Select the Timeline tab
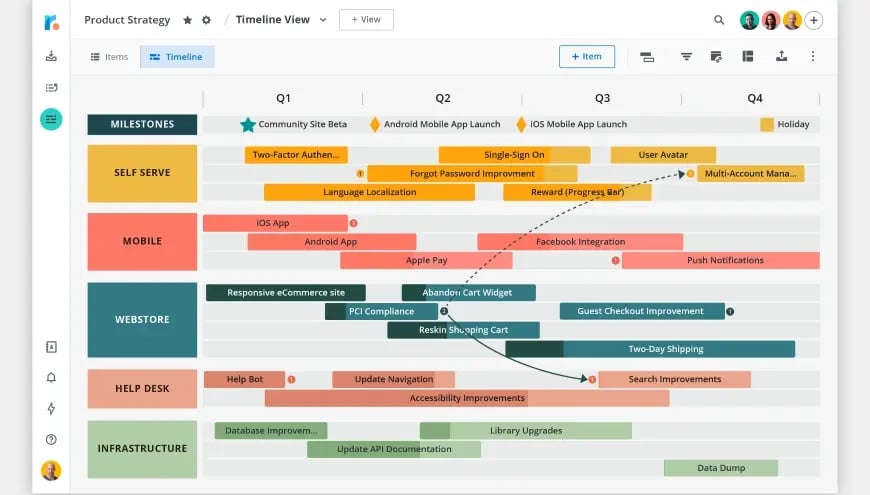Screen dimensions: 870x495 click(177, 57)
